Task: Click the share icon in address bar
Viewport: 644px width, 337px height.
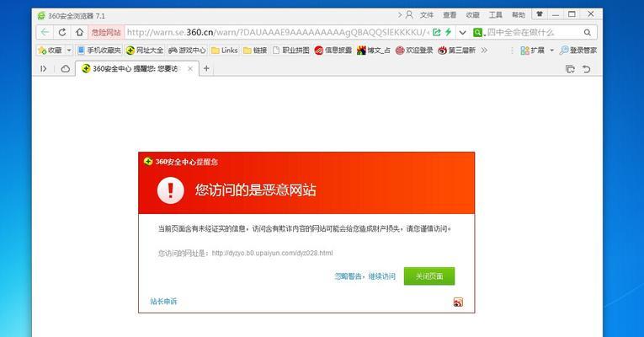Action: 437,32
